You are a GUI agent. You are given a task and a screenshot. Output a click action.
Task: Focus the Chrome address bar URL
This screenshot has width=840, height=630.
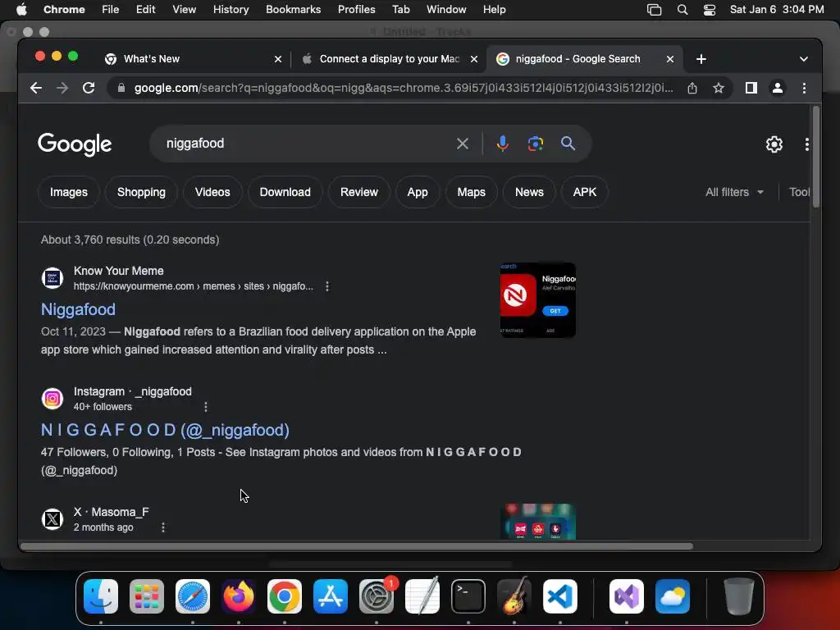tap(404, 88)
